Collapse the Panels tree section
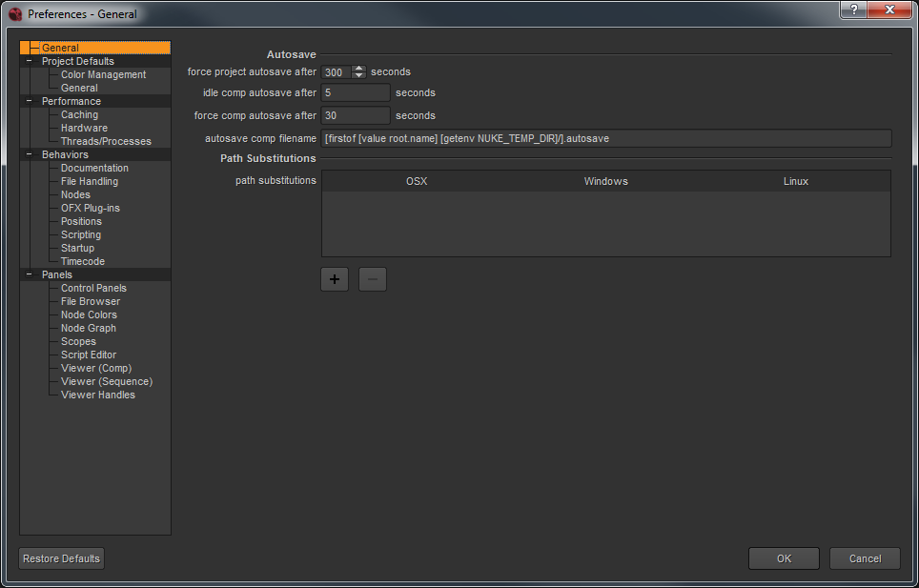The width and height of the screenshot is (919, 588). pos(29,274)
